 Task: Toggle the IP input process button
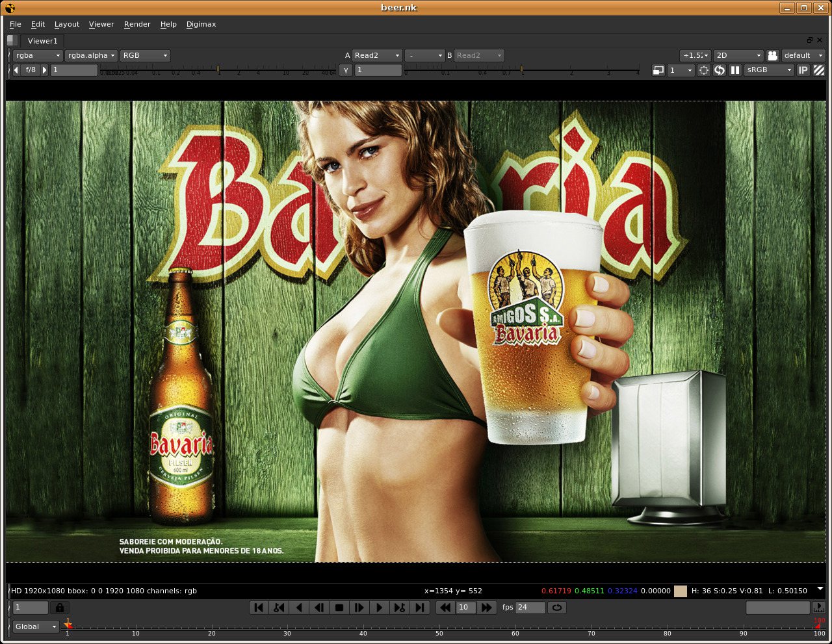[x=803, y=70]
